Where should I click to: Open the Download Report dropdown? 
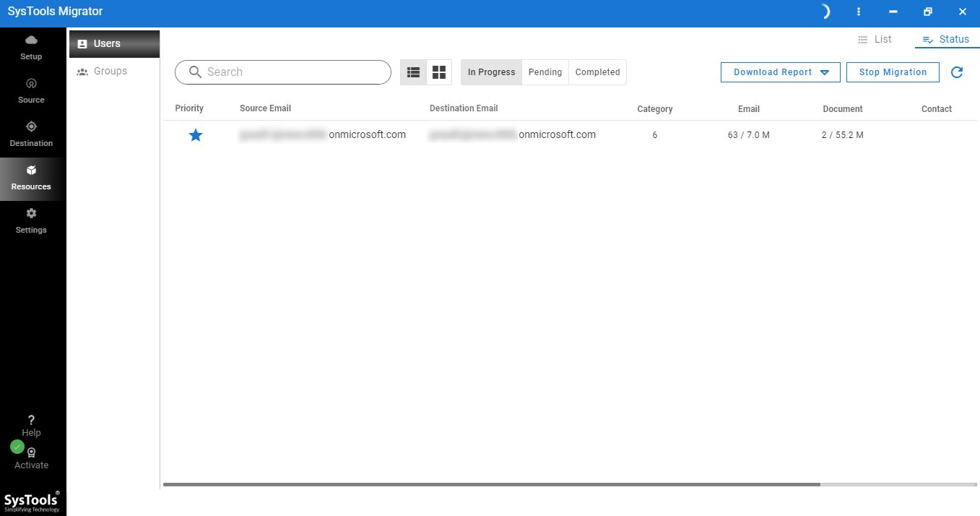pyautogui.click(x=781, y=72)
